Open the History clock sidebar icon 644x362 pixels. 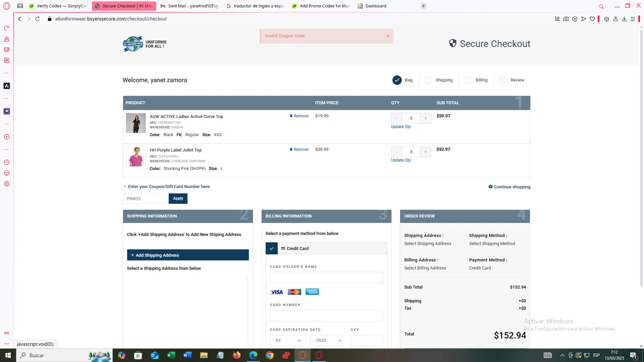[6, 162]
